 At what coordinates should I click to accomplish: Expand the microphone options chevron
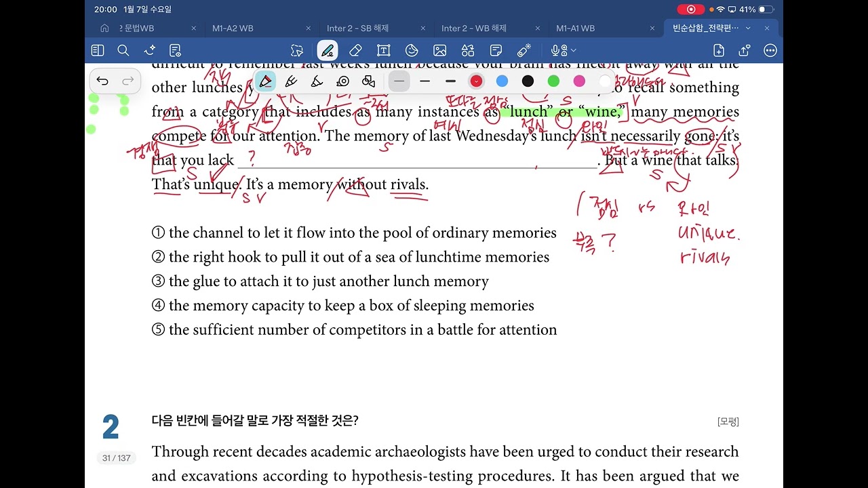(574, 50)
